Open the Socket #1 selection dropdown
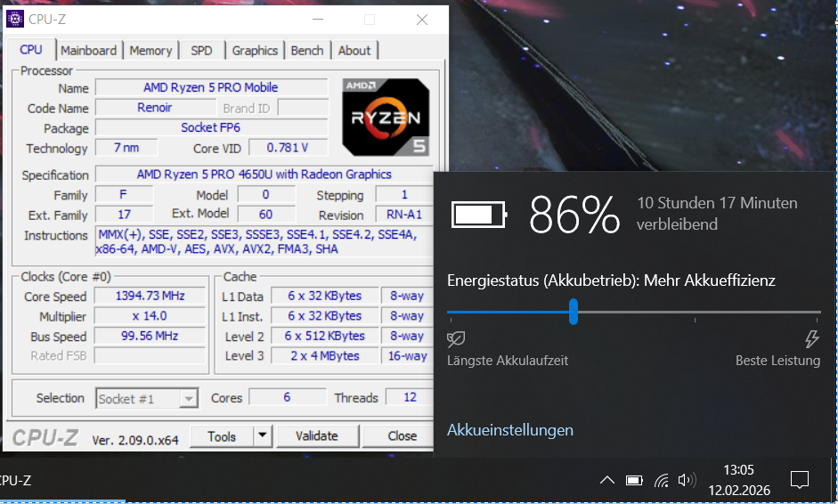The width and height of the screenshot is (838, 504). [147, 399]
